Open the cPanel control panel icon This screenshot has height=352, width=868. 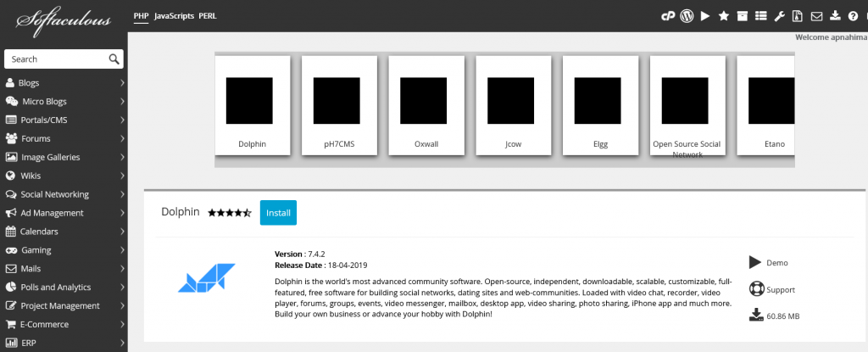click(x=668, y=16)
